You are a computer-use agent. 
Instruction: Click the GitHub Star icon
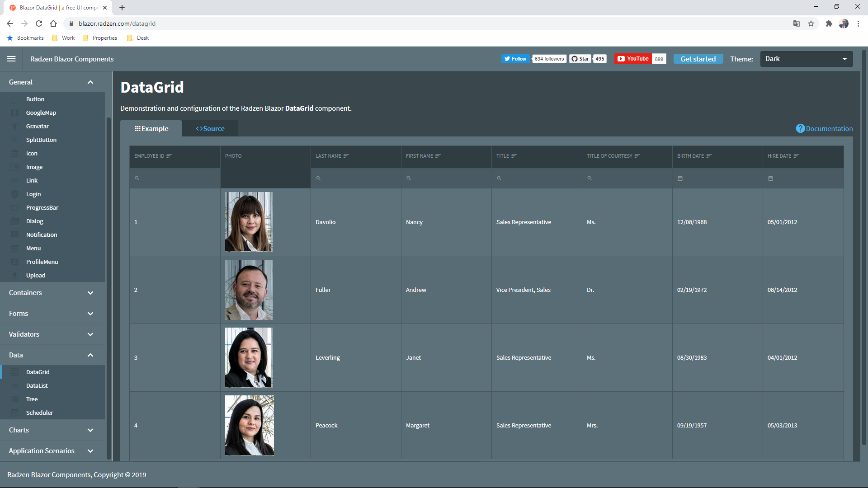click(574, 59)
